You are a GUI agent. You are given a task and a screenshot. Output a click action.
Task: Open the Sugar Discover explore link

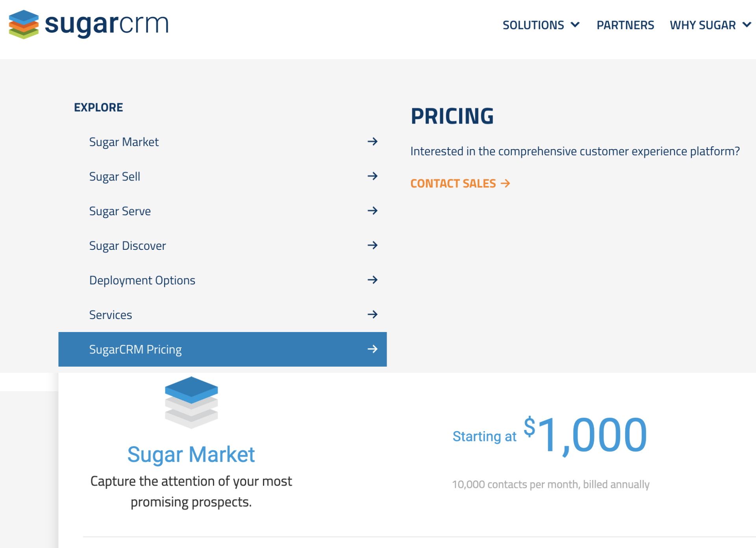(128, 246)
